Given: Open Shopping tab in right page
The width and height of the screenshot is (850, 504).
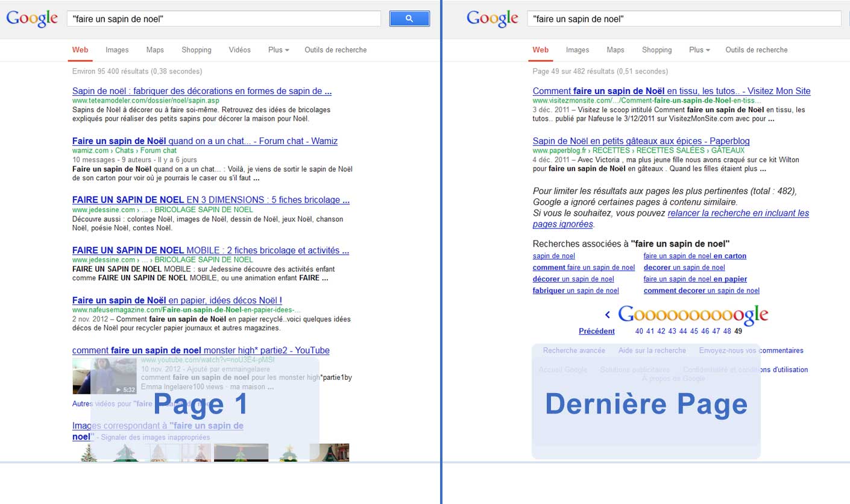Looking at the screenshot, I should coord(657,50).
